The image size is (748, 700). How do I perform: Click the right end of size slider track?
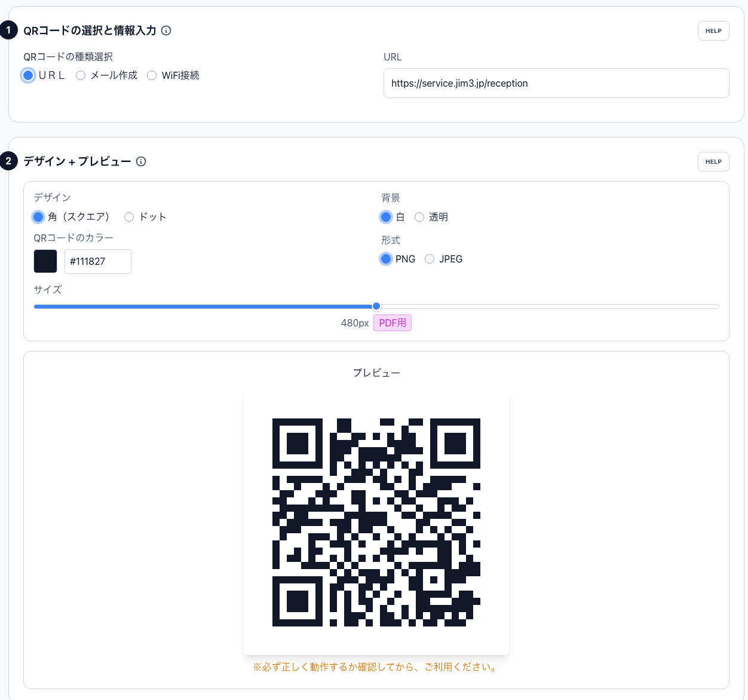[x=717, y=307]
